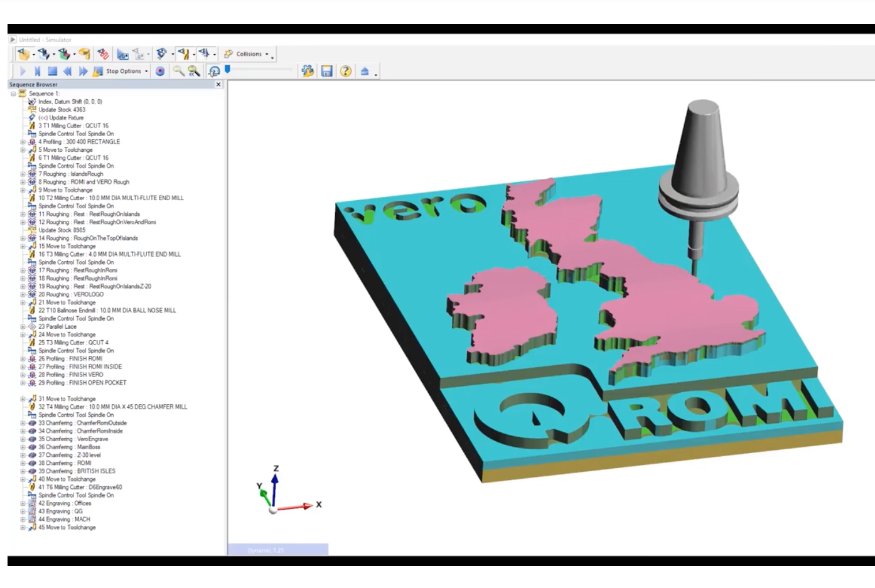Open the simulator settings gear icon
This screenshot has width=875, height=588.
point(308,72)
